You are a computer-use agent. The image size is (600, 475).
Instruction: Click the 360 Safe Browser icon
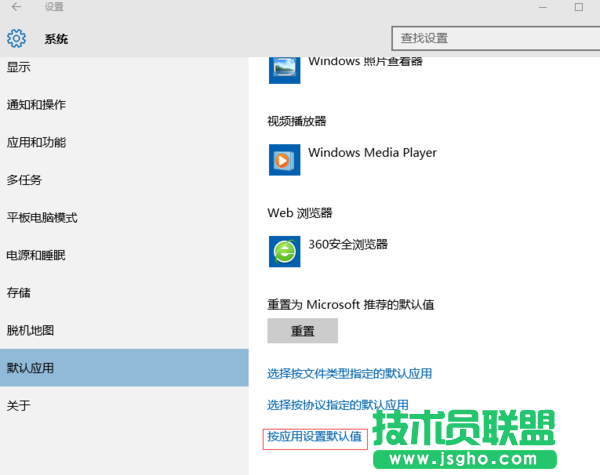pyautogui.click(x=284, y=251)
